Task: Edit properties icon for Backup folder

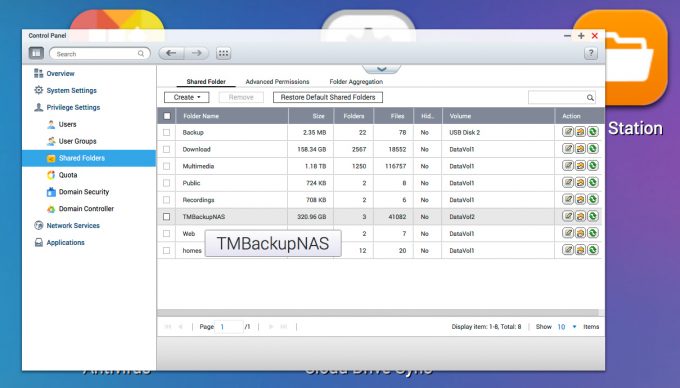Action: (x=568, y=132)
